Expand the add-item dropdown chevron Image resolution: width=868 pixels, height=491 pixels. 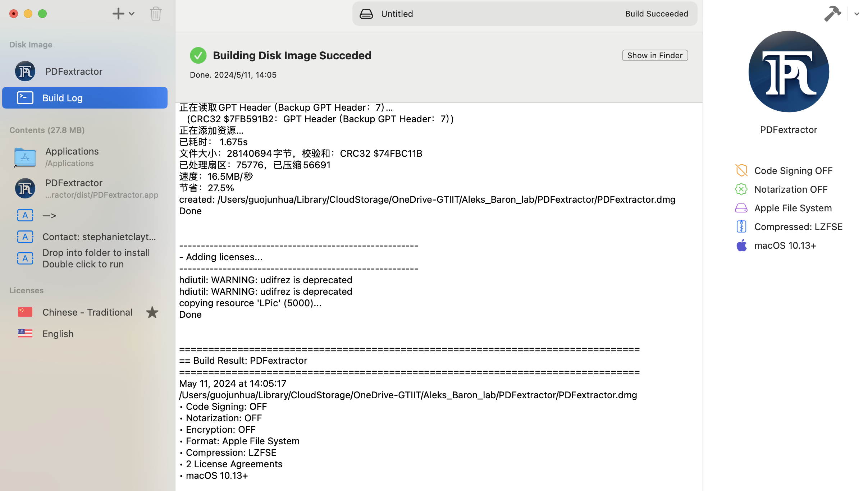click(132, 14)
